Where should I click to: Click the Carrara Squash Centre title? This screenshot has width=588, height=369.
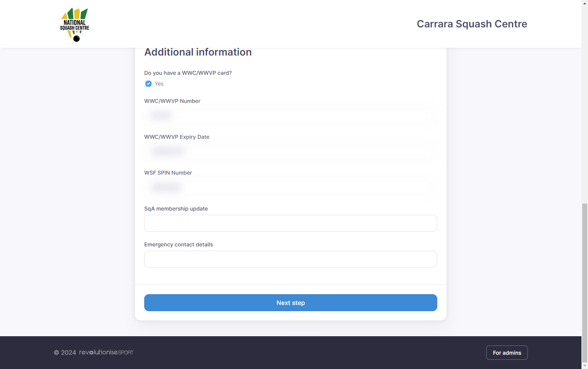coord(472,24)
